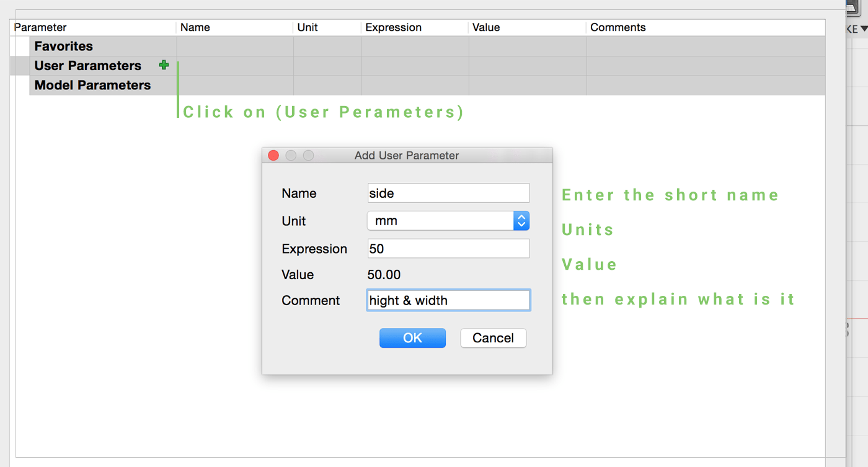Screen dimensions: 868x467
Task: Edit the Comment field hight & width
Action: pos(448,300)
